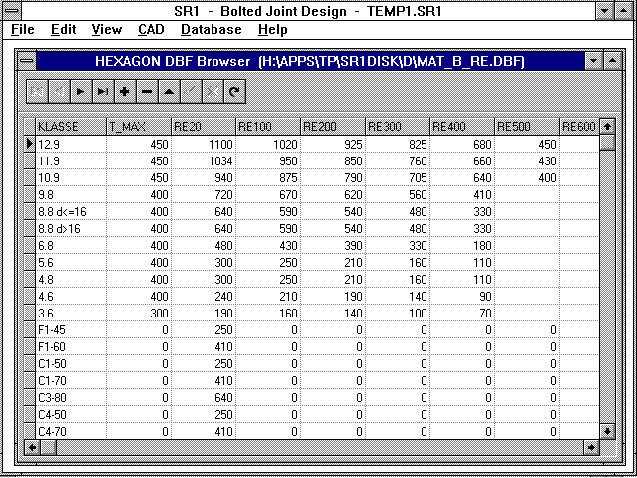Open the SR1 application system menu box
The height and width of the screenshot is (478, 637).
[11, 10]
